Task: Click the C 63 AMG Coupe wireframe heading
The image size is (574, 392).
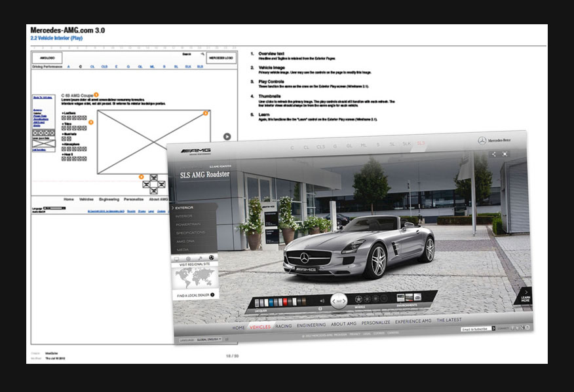Action: coord(77,96)
